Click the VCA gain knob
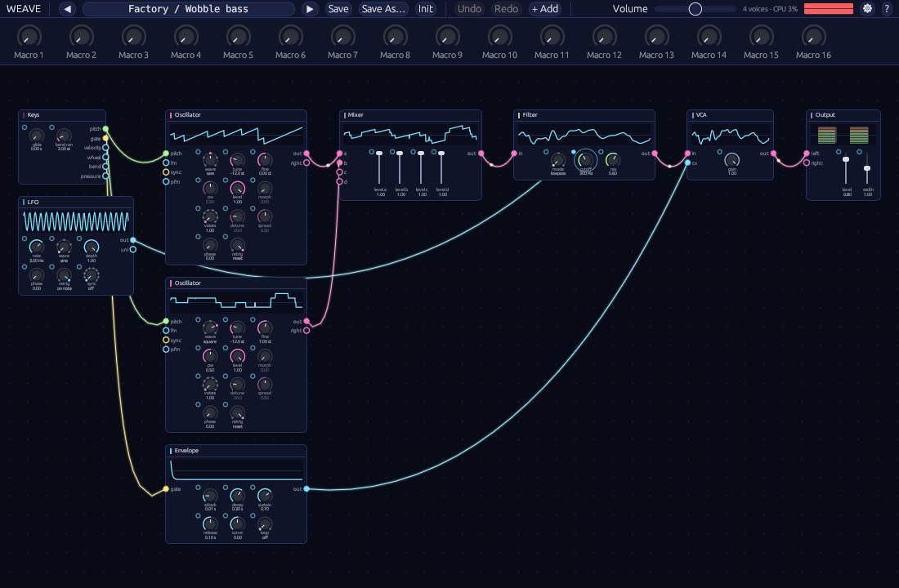The width and height of the screenshot is (899, 588). pos(731,160)
